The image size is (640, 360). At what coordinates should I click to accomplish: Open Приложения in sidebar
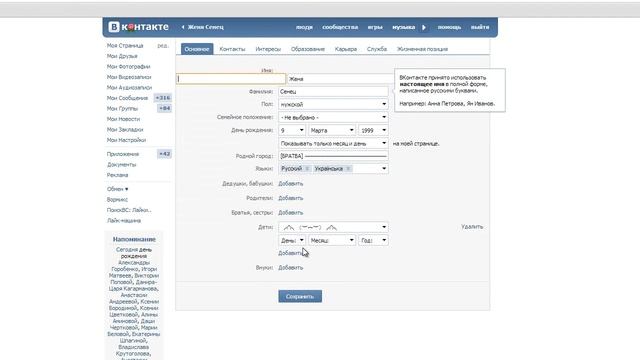(123, 154)
